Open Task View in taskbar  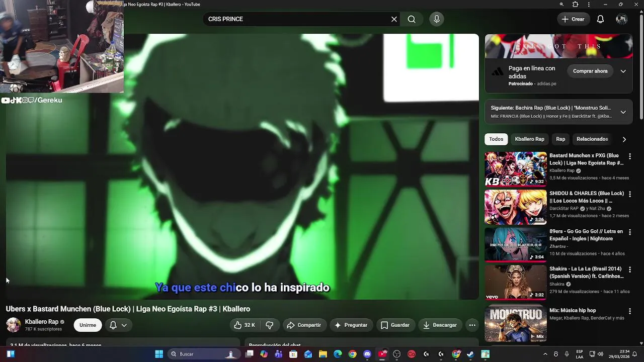point(249,354)
